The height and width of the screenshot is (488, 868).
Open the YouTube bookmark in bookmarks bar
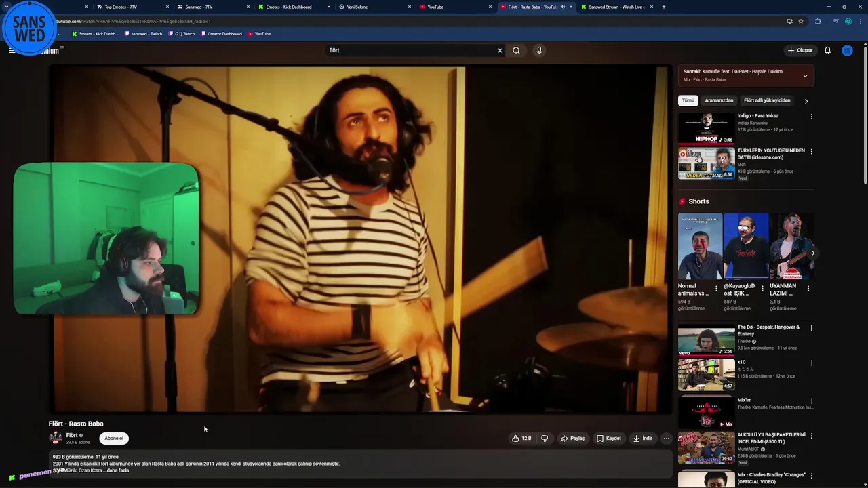(x=259, y=34)
